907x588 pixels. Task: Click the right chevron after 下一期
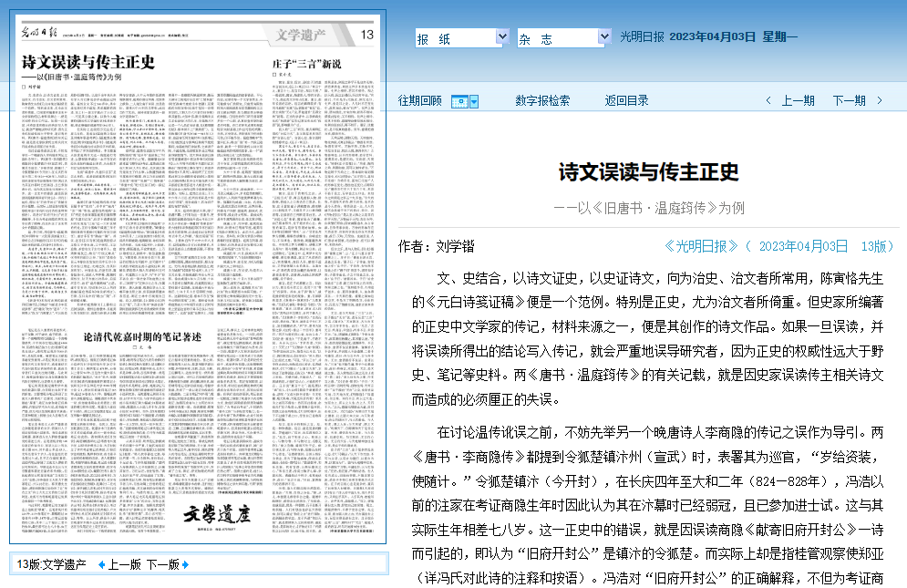(880, 100)
